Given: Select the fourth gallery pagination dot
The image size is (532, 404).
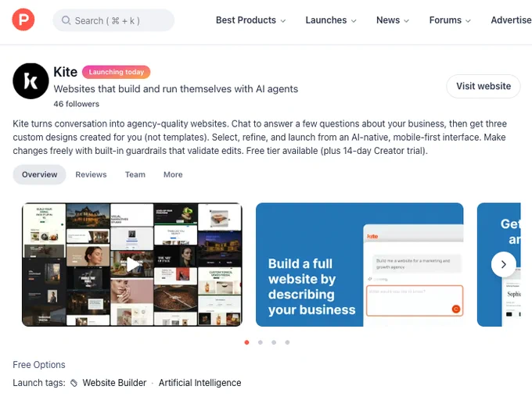Looking at the screenshot, I should click(x=287, y=342).
